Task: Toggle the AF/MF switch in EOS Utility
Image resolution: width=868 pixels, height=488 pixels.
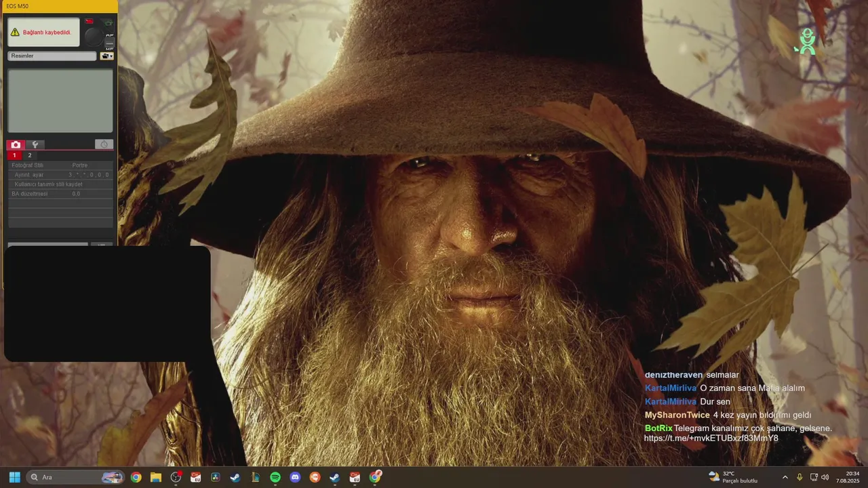Action: 109,43
